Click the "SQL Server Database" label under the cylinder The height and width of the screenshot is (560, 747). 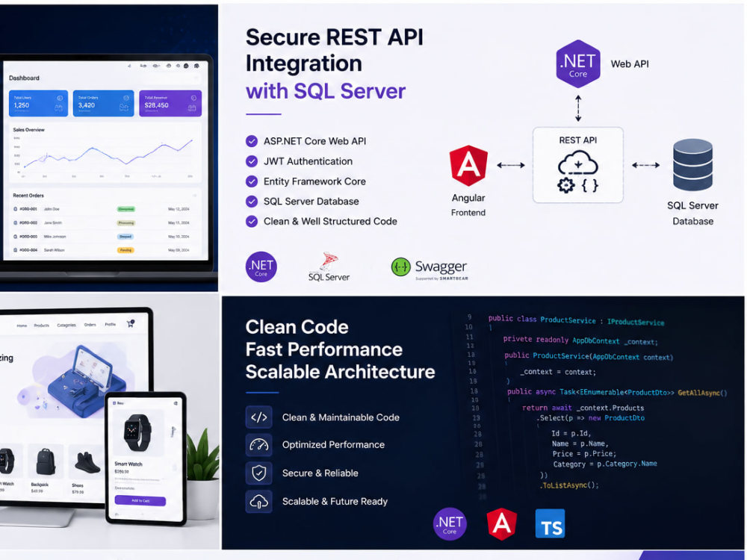tap(692, 214)
